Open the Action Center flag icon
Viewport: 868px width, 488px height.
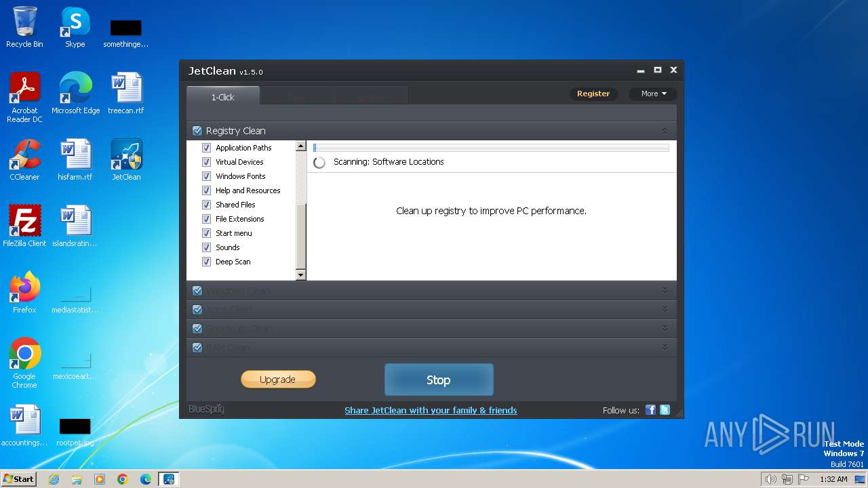tap(804, 479)
